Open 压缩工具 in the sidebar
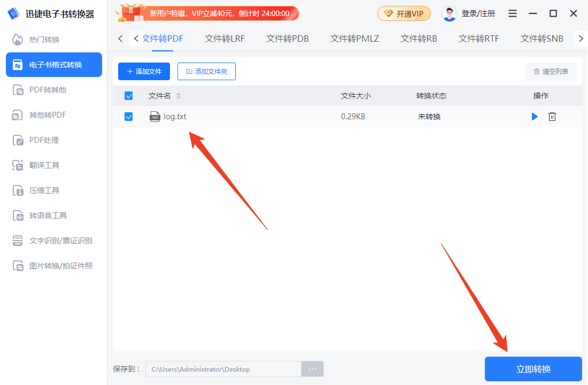 click(36, 190)
